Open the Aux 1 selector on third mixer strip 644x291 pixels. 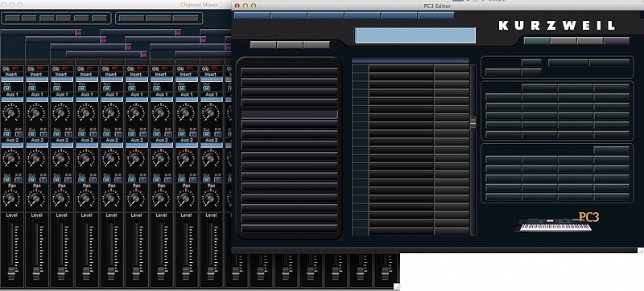click(x=62, y=100)
